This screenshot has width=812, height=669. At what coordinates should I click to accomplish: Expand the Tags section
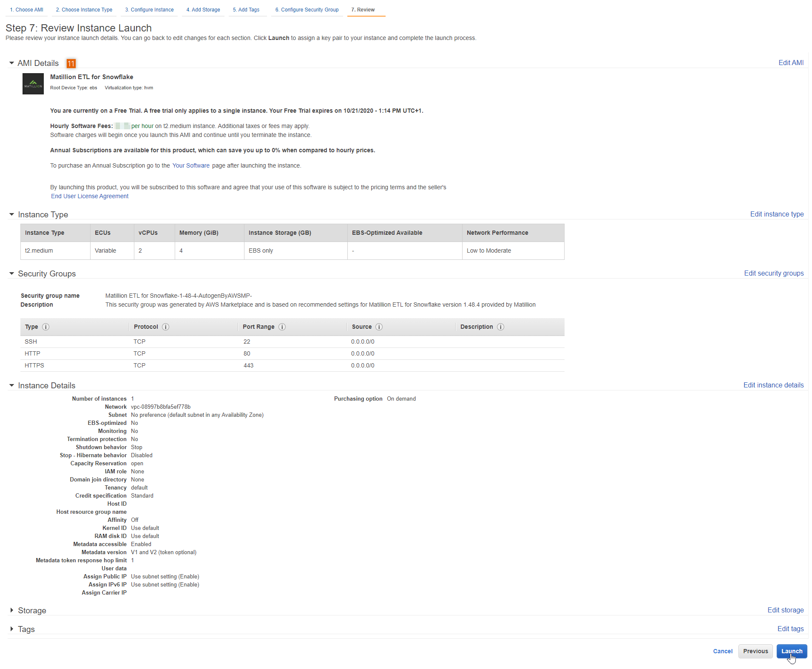[11, 629]
